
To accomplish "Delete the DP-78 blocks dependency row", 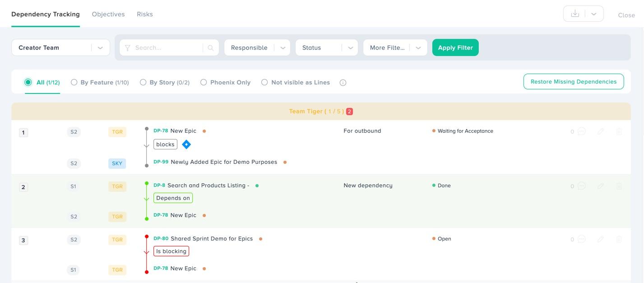I will click(619, 131).
